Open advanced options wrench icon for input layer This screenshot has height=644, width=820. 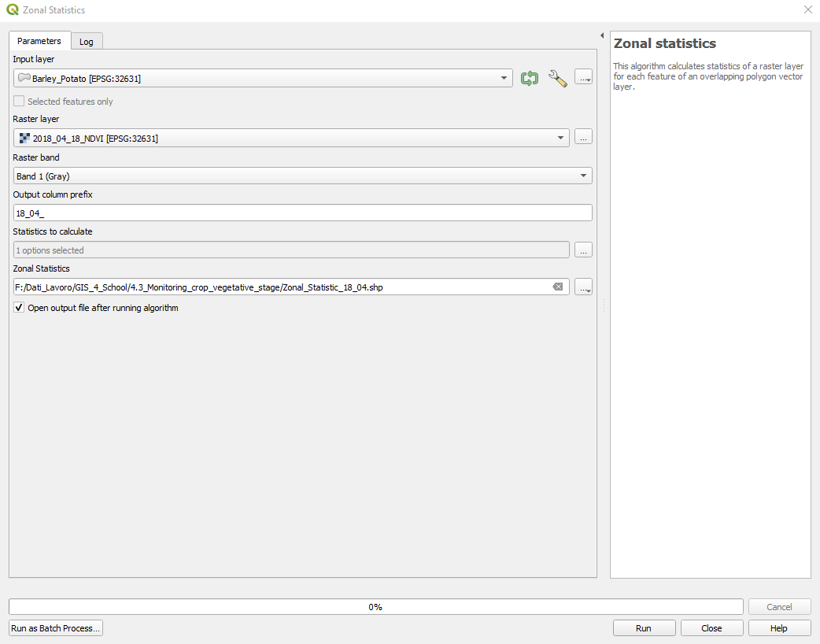coord(557,79)
